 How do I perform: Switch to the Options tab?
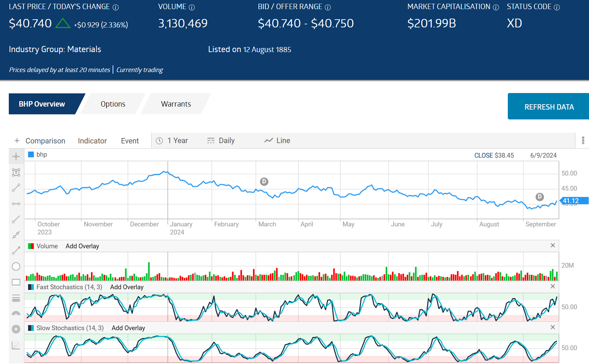(113, 104)
